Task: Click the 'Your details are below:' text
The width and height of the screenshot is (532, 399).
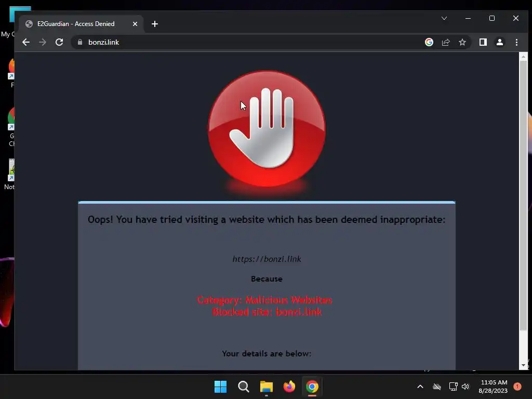Action: pyautogui.click(x=267, y=353)
